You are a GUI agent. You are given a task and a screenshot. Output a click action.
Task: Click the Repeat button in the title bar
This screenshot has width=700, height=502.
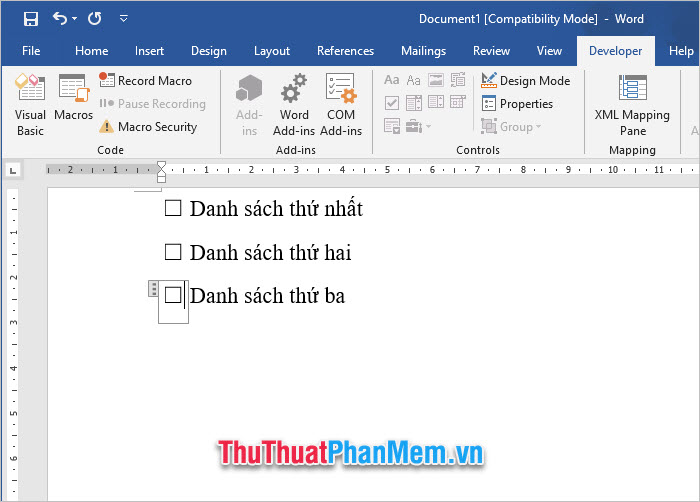[x=95, y=18]
